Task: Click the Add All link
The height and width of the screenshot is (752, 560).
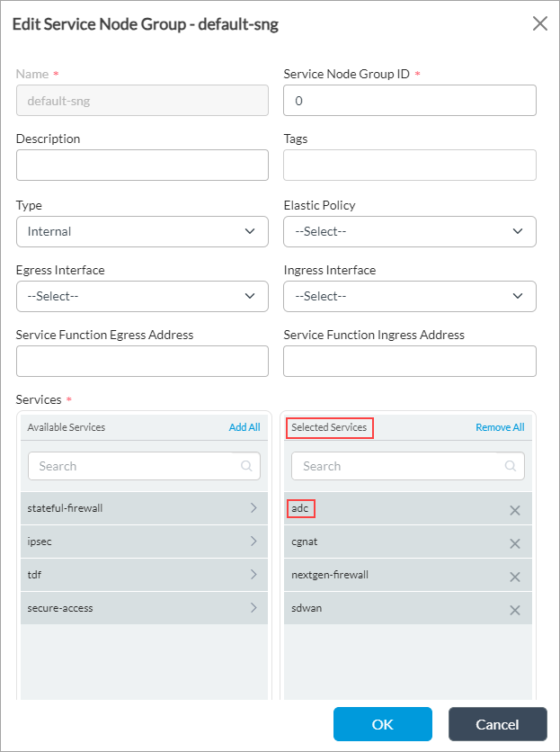Action: [244, 427]
